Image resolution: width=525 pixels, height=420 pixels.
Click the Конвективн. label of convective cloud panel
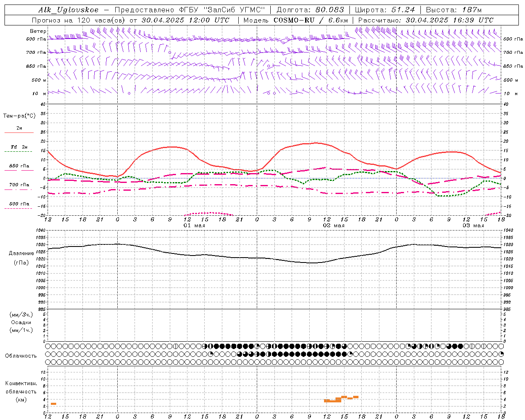(x=21, y=383)
